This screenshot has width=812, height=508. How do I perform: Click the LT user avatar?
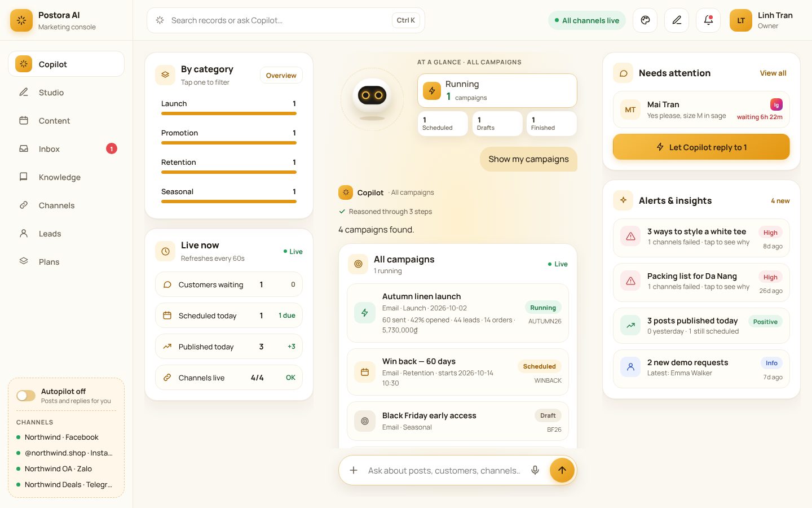coord(741,20)
